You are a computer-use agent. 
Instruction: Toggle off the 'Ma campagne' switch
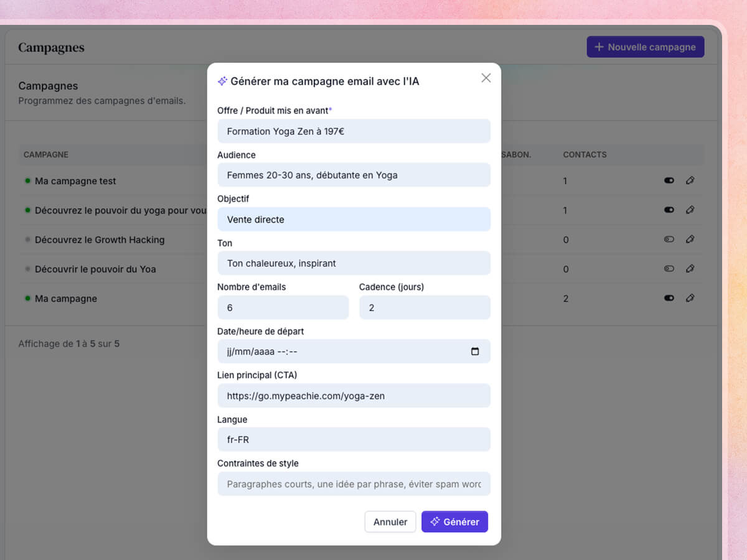click(x=669, y=298)
